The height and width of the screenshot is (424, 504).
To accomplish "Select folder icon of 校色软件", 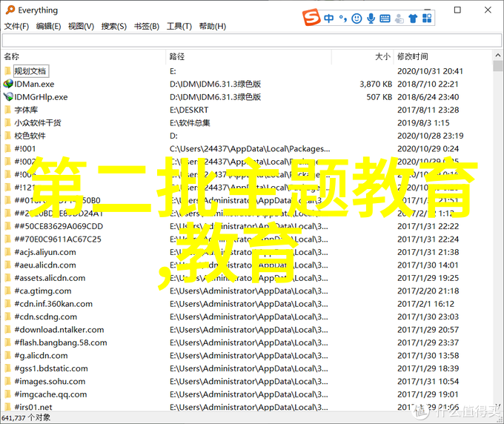I will [x=8, y=136].
